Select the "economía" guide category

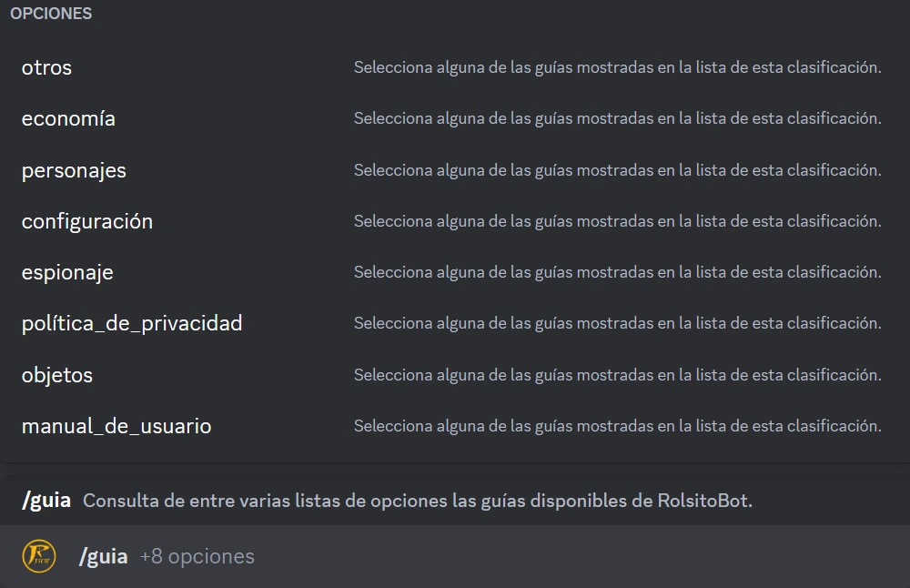pos(67,117)
